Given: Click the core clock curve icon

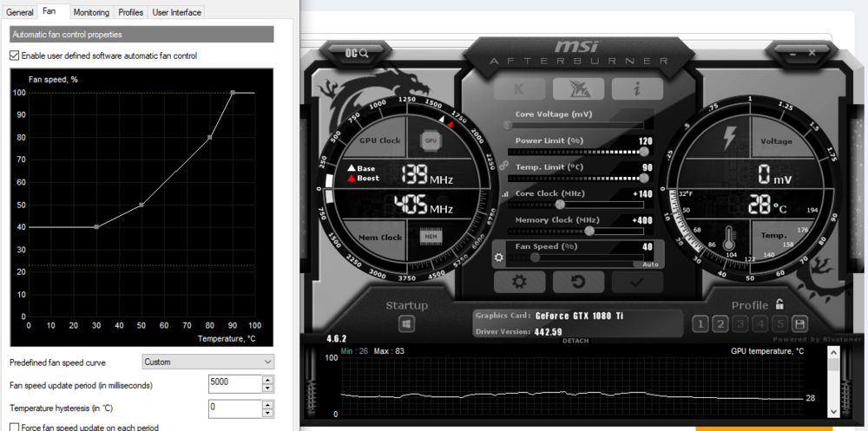Looking at the screenshot, I should pyautogui.click(x=503, y=194).
